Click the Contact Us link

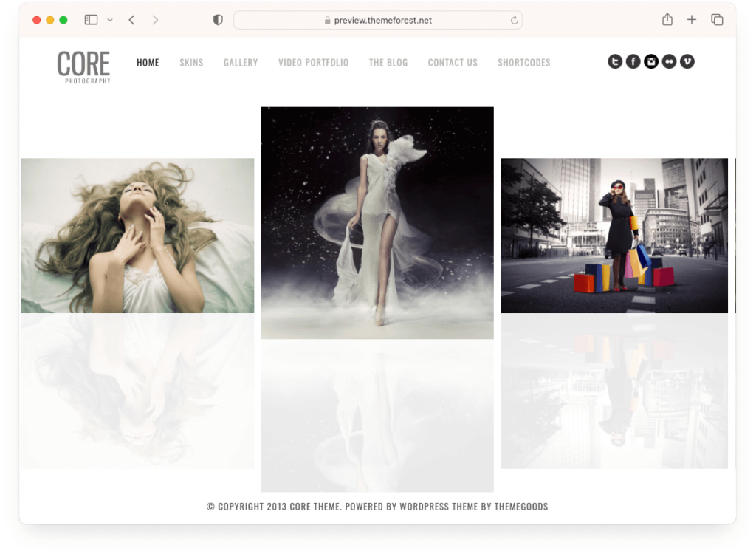coord(453,63)
